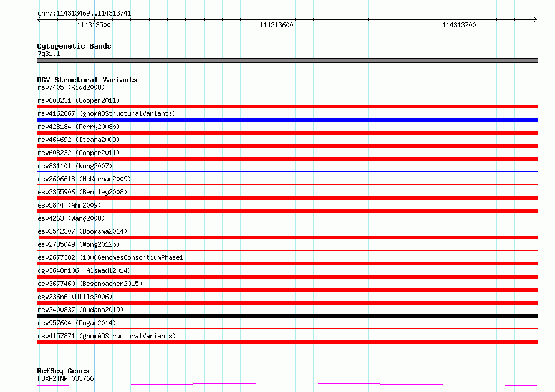Open variant nsv4157871 (gnomADStructuralVariants)
This screenshot has width=555, height=392.
coord(107,336)
